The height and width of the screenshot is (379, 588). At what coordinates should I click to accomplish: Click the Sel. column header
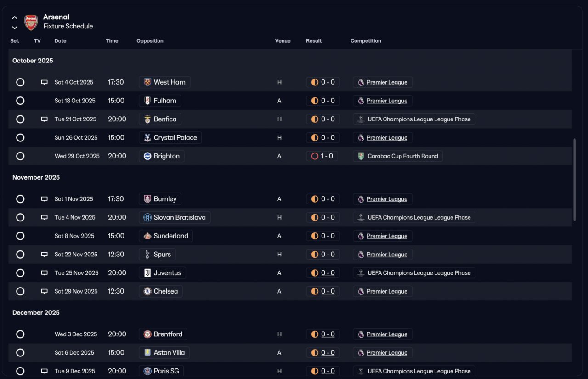pyautogui.click(x=15, y=41)
